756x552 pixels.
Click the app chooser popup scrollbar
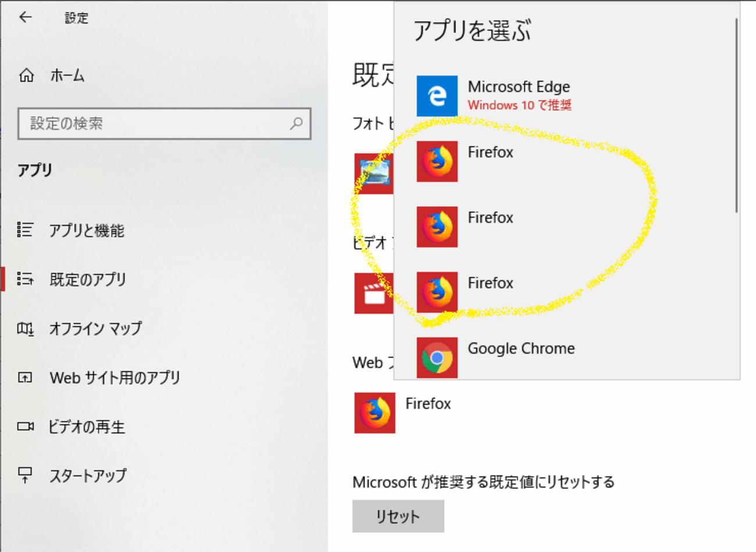pyautogui.click(x=736, y=115)
